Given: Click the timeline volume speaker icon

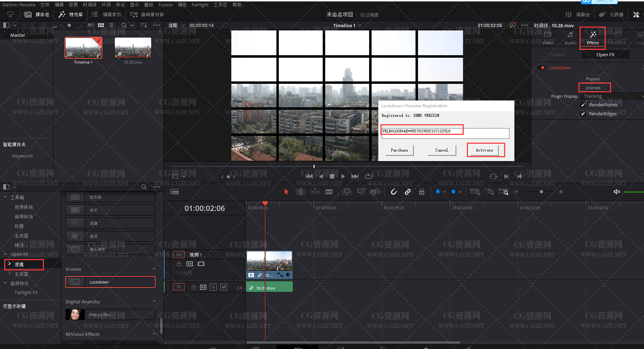Looking at the screenshot, I should [617, 192].
